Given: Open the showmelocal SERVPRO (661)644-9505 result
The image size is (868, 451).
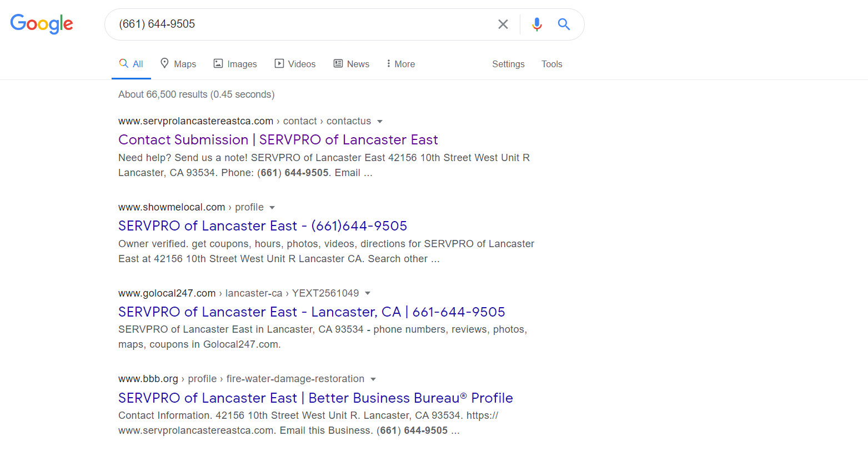Looking at the screenshot, I should click(263, 225).
